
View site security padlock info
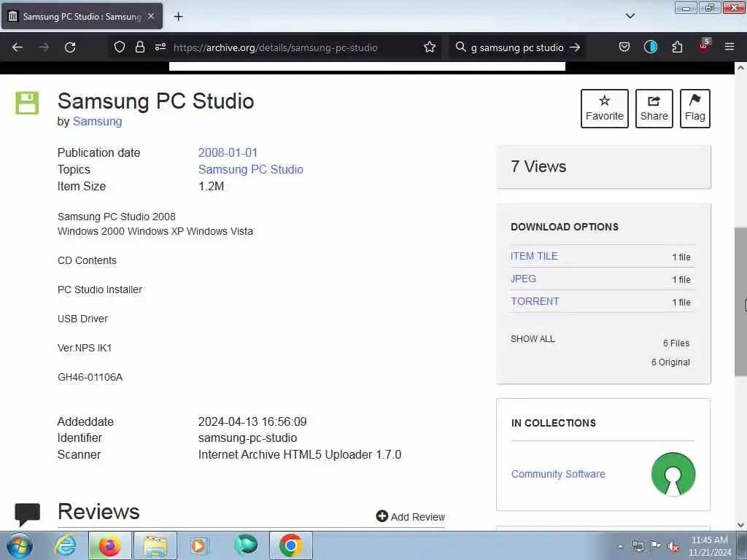139,47
